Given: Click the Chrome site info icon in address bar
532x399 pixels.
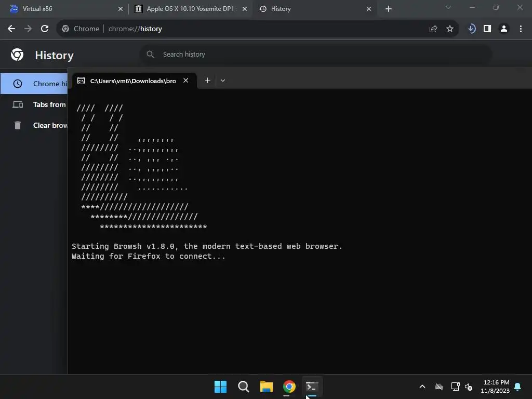Looking at the screenshot, I should click(x=65, y=29).
